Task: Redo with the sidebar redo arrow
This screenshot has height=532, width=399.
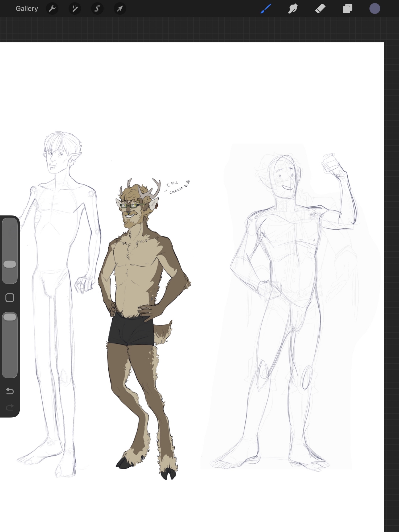Action: click(10, 407)
